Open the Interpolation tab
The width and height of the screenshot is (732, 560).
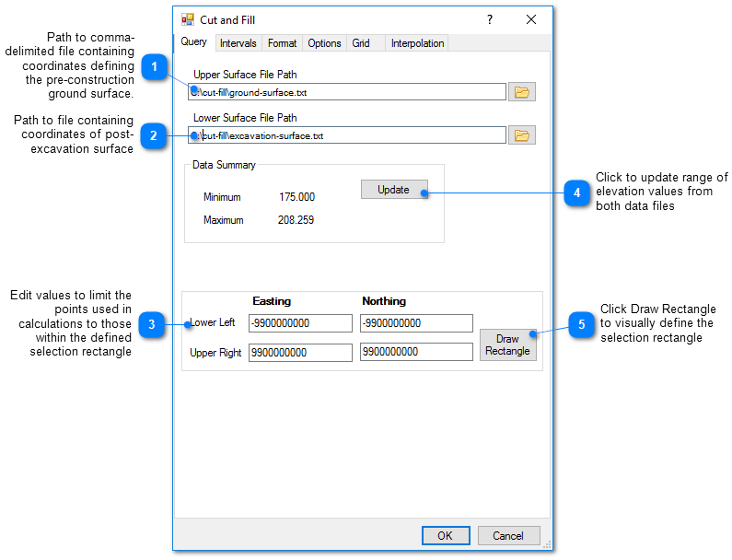pyautogui.click(x=417, y=43)
